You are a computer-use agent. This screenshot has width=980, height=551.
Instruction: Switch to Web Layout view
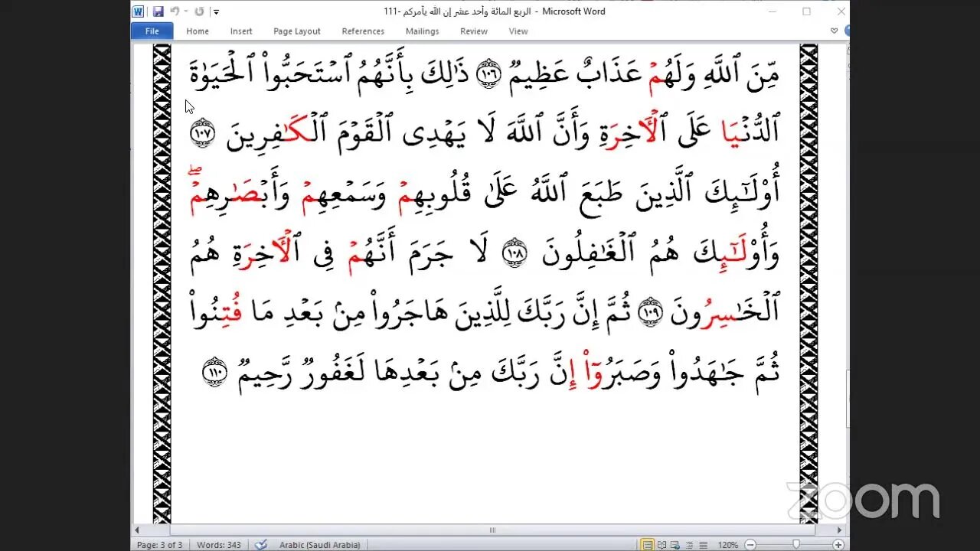tap(675, 545)
